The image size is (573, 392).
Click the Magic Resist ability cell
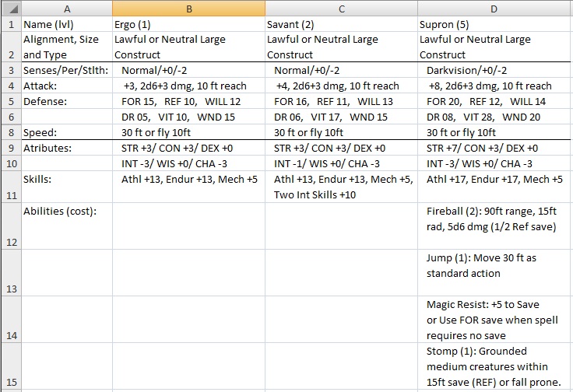coord(494,320)
